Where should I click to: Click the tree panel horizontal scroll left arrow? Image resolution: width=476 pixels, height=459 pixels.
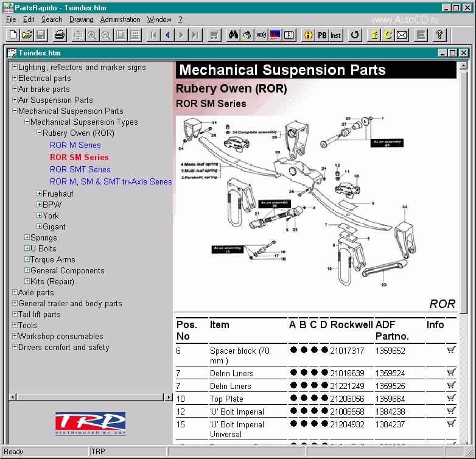tap(12, 397)
